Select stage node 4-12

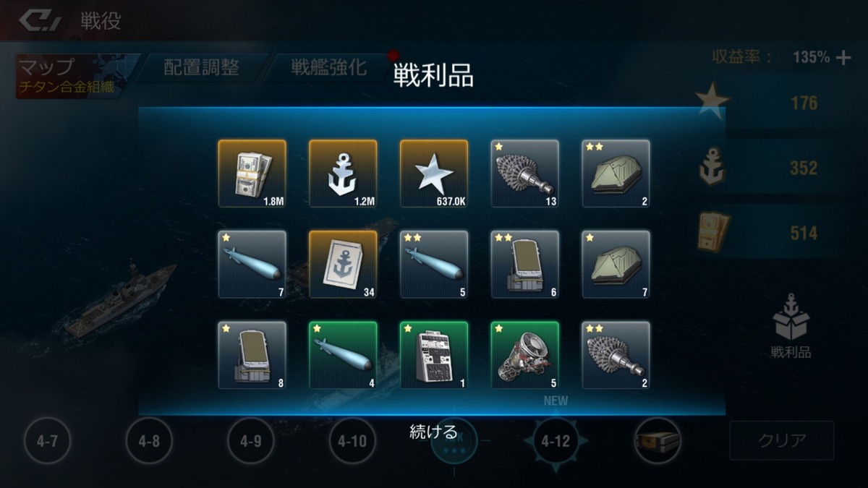556,440
